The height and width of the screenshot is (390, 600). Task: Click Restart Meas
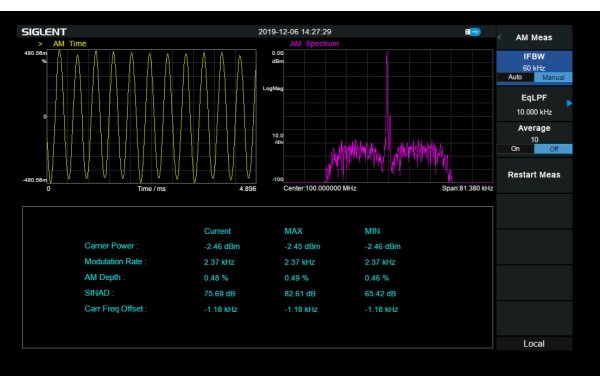pos(534,175)
